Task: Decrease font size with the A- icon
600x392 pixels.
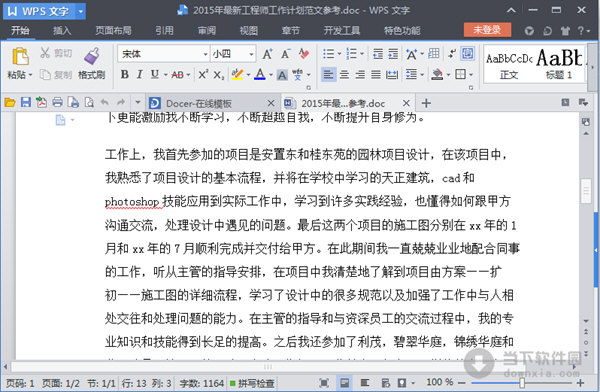Action: click(285, 54)
